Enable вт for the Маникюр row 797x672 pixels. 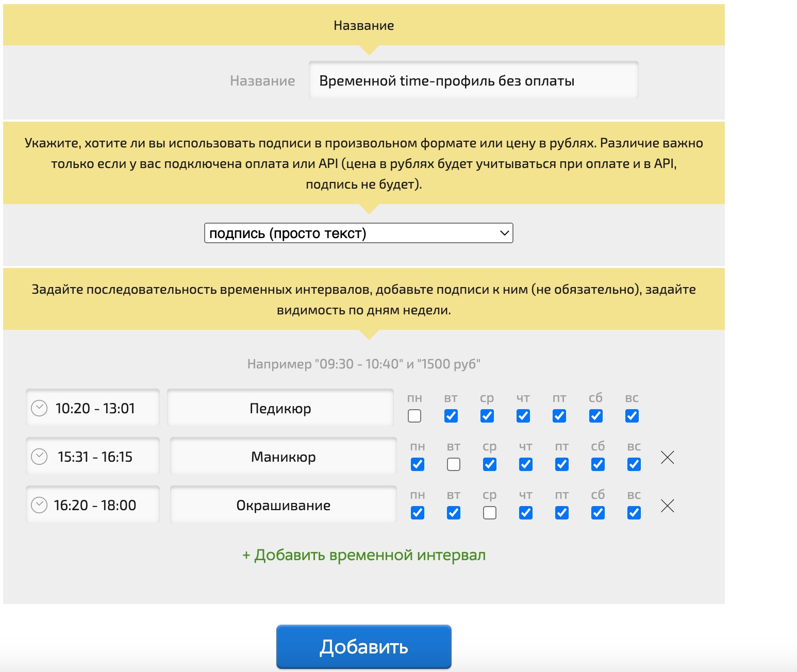pyautogui.click(x=454, y=464)
